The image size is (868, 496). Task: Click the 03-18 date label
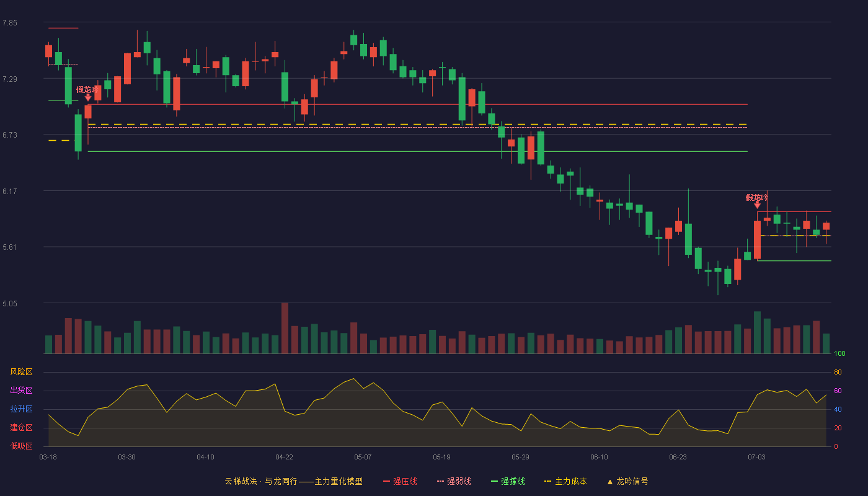coord(48,457)
